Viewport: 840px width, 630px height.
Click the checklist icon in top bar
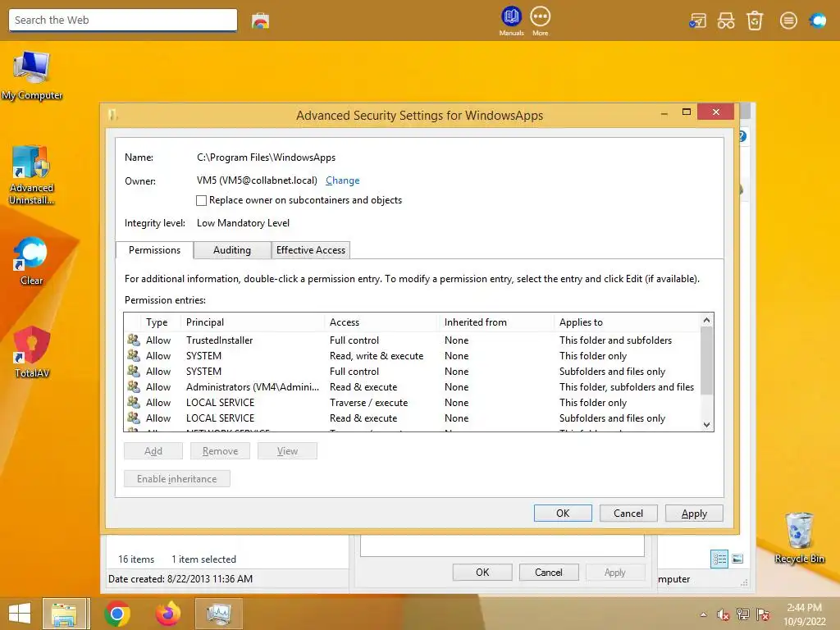[697, 21]
